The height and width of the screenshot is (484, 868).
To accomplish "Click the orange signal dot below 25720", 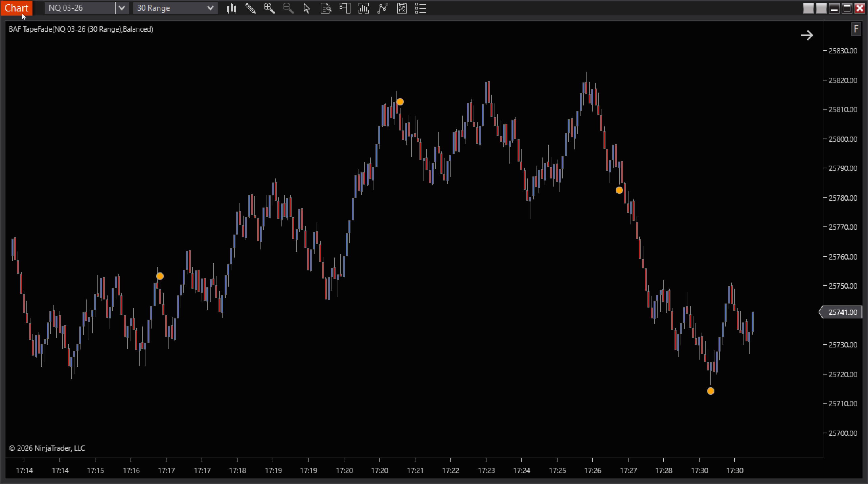I will click(x=711, y=391).
